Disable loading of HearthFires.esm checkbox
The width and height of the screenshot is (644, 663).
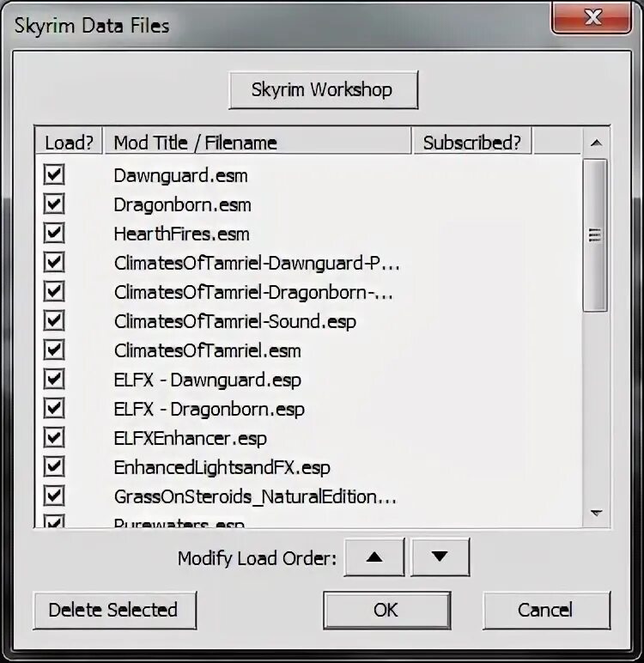click(54, 233)
